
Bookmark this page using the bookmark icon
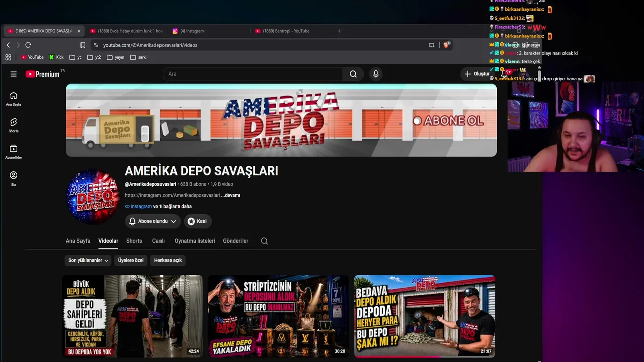(83, 45)
